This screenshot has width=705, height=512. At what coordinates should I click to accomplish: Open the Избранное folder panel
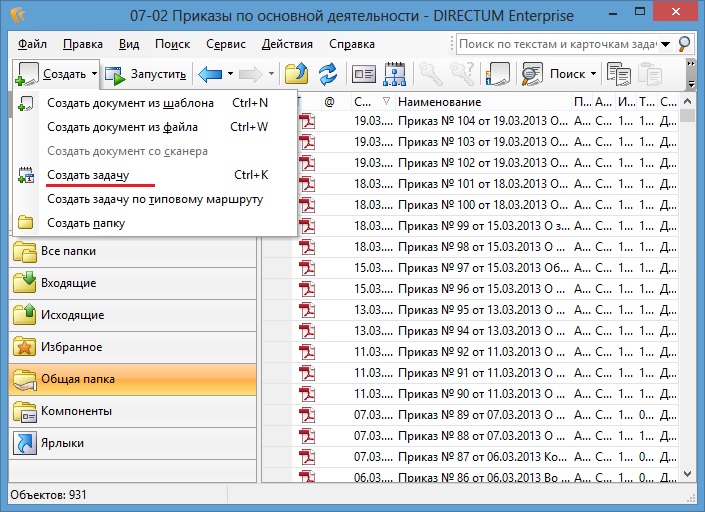[x=71, y=347]
